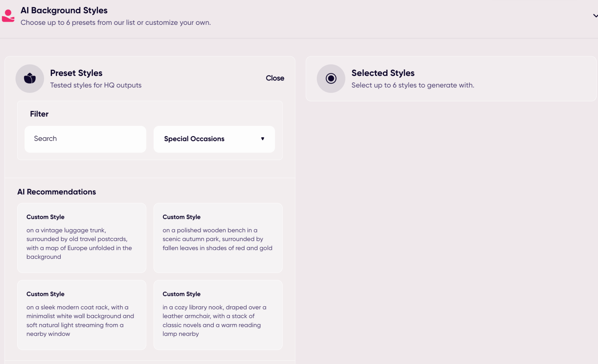598x364 pixels.
Task: Click the pink AI Background Styles logo icon
Action: tap(8, 16)
